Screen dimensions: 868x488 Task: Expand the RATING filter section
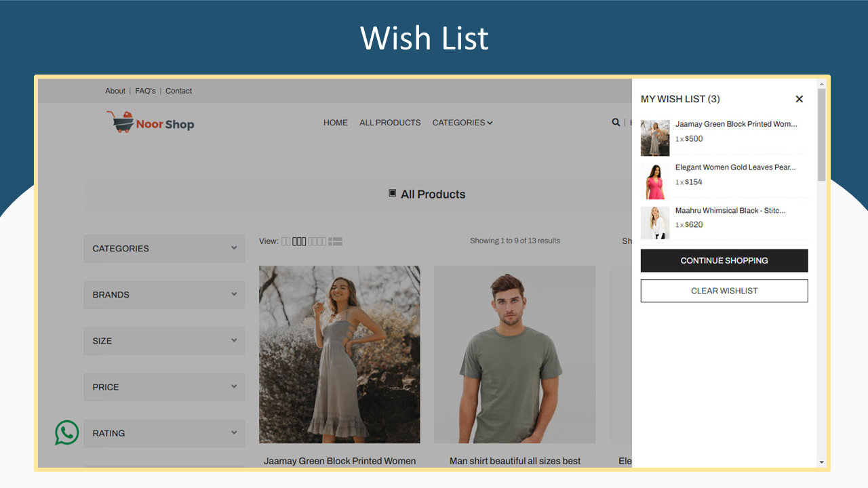tap(164, 432)
